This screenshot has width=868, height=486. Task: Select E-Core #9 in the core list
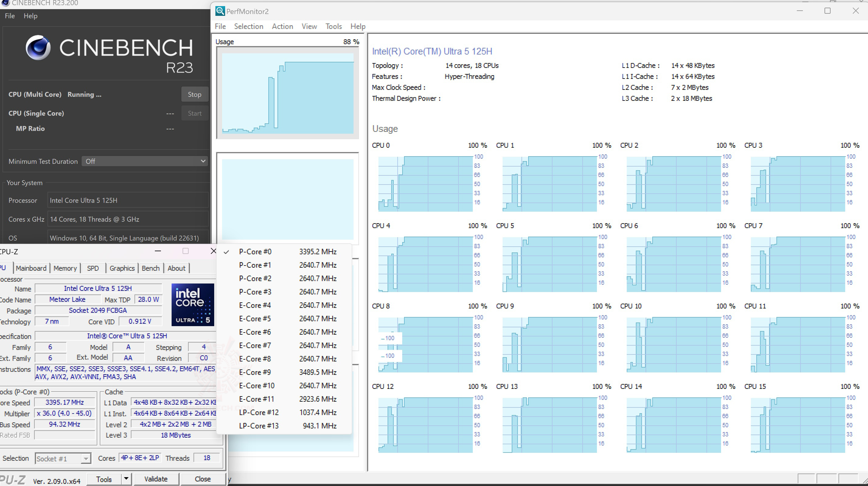click(x=255, y=372)
